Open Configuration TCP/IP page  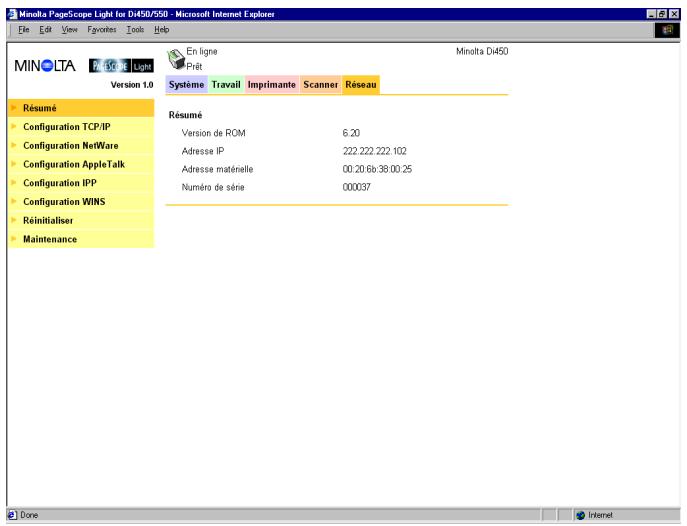click(x=81, y=127)
